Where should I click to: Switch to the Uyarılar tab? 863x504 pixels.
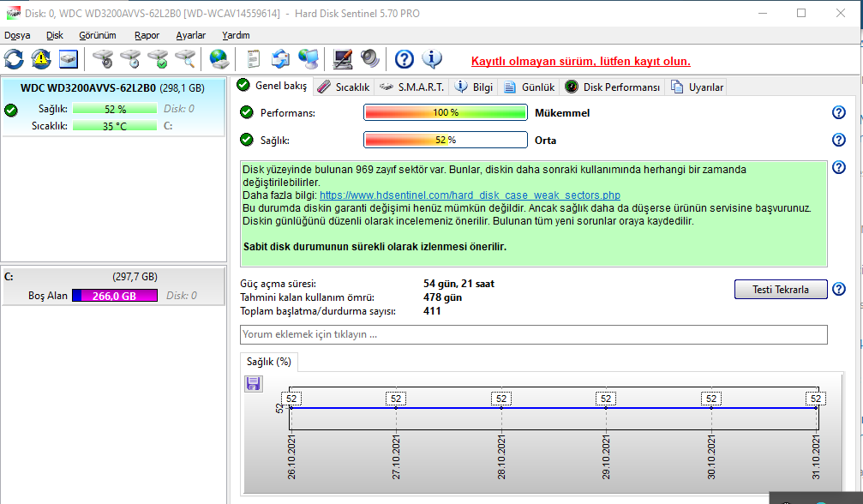coord(697,87)
